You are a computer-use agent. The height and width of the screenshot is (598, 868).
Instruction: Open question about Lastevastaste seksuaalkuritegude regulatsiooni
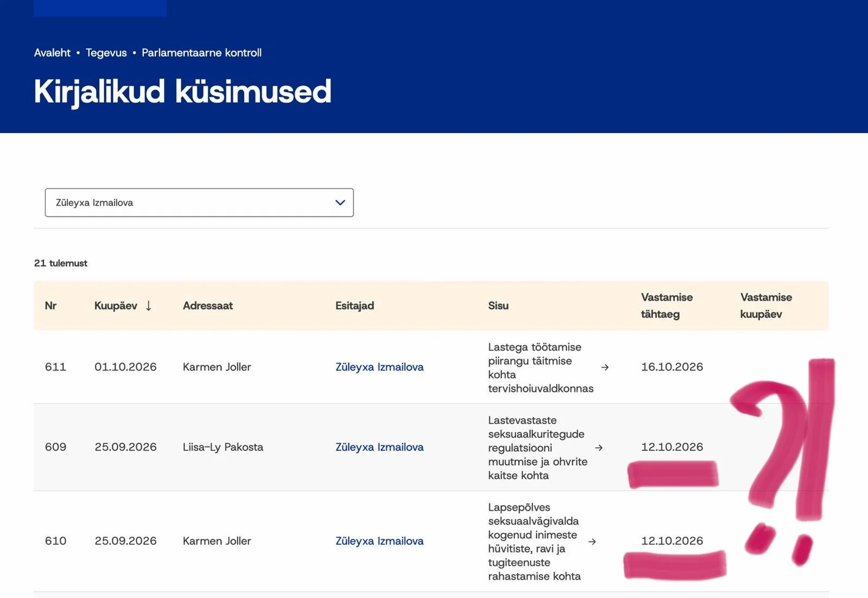coord(537,448)
